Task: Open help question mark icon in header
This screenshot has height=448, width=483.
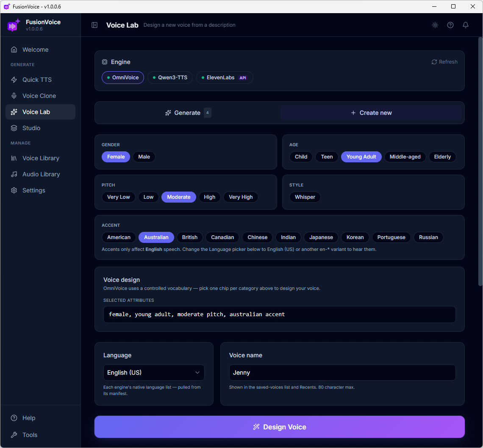Action: click(x=450, y=25)
